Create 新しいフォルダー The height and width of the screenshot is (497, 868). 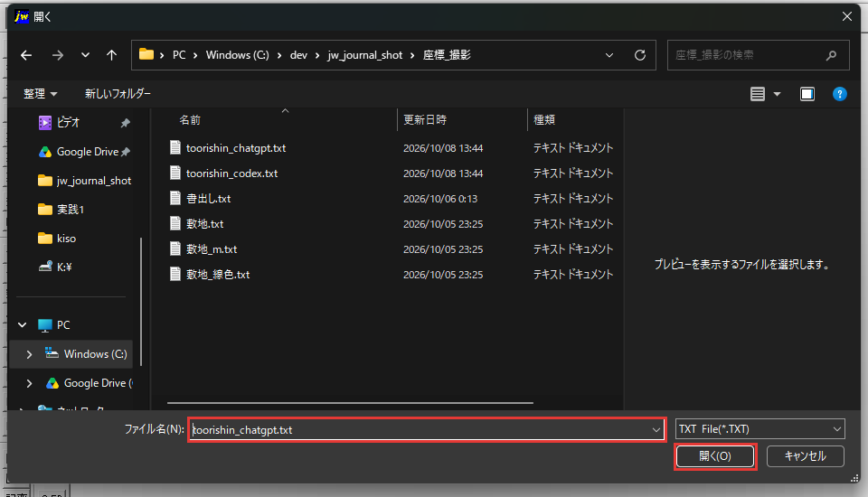[x=118, y=94]
